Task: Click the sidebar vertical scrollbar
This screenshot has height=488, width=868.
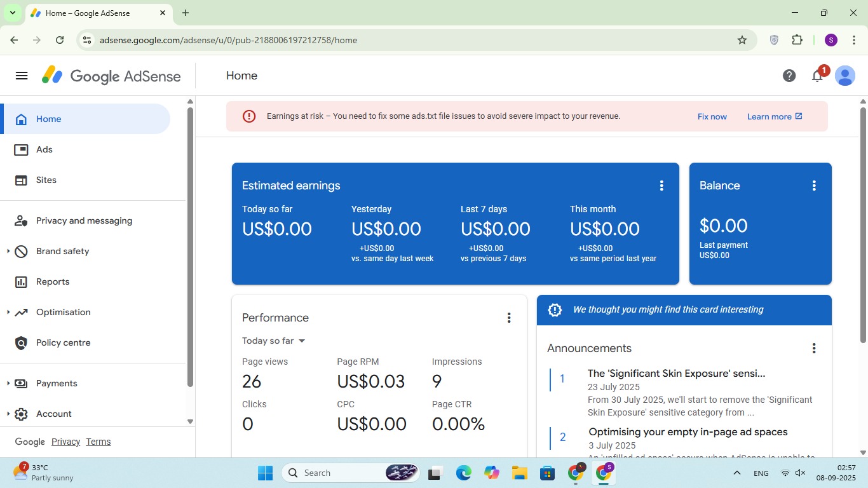Action: (190, 247)
